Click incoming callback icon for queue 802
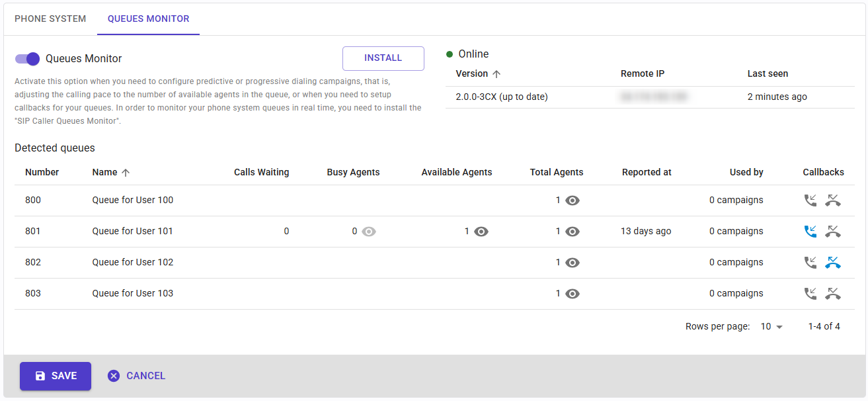 810,263
